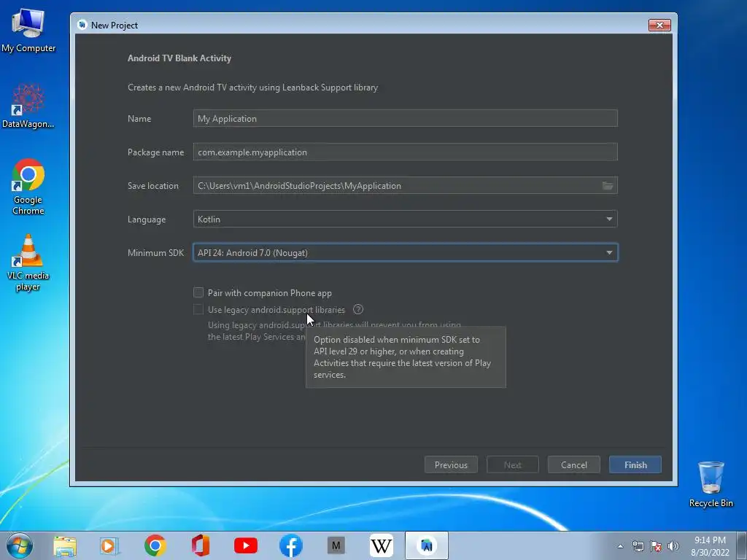Click the Previous button
This screenshot has height=560, width=747.
point(451,464)
